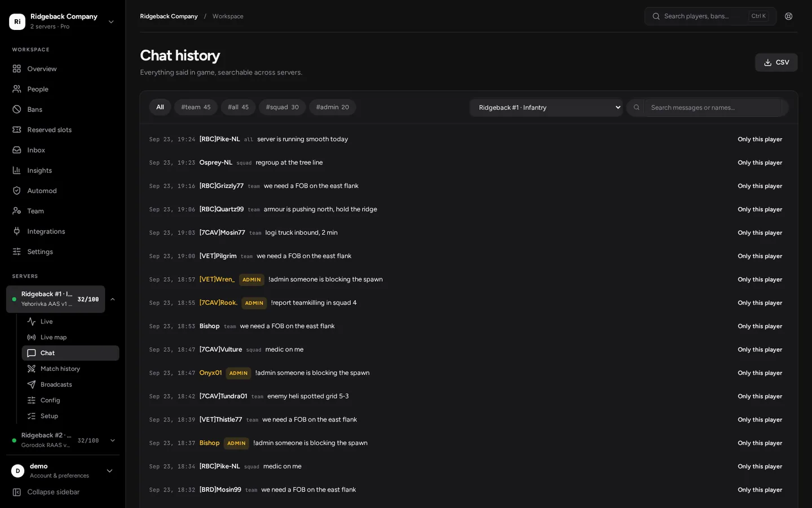Click the Integrations plug icon

[17, 231]
